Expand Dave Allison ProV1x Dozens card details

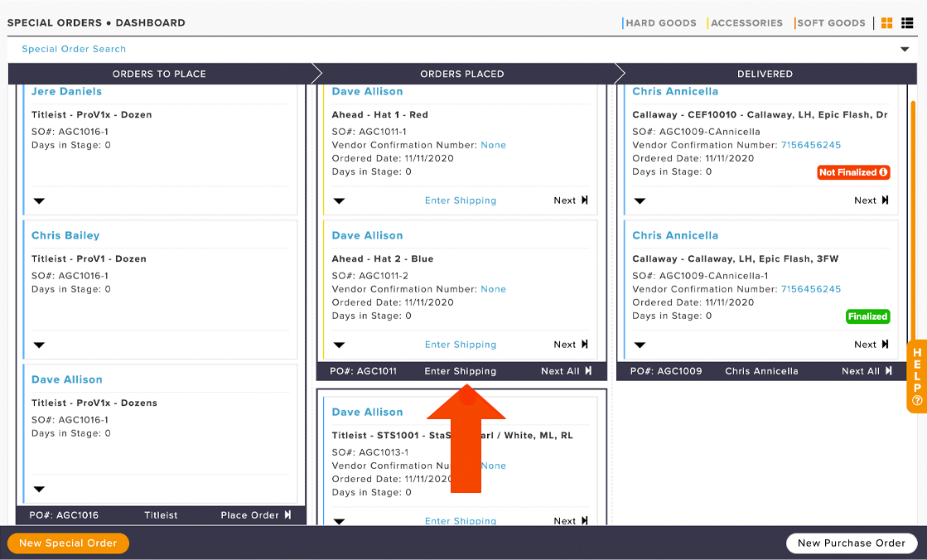(x=39, y=490)
